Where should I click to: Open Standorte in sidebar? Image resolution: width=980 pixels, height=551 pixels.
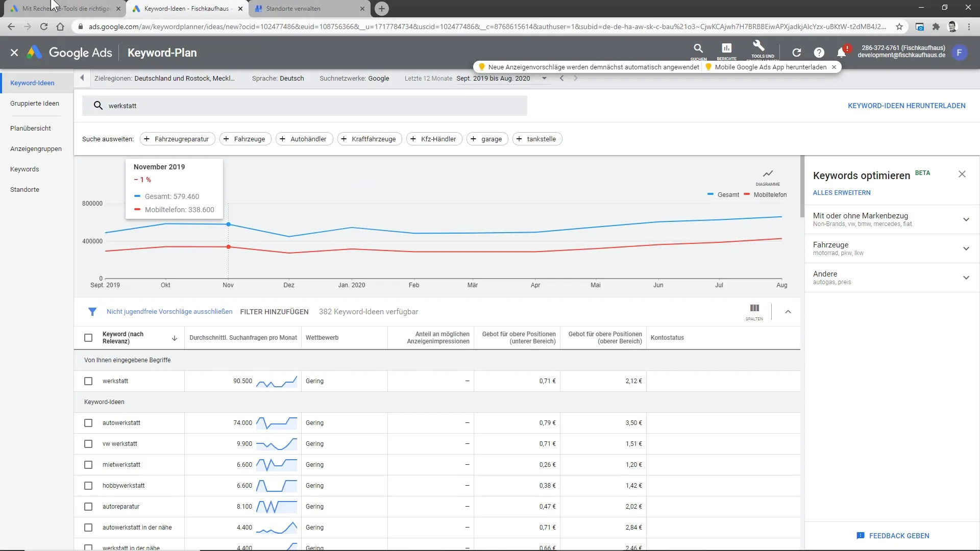pos(24,189)
